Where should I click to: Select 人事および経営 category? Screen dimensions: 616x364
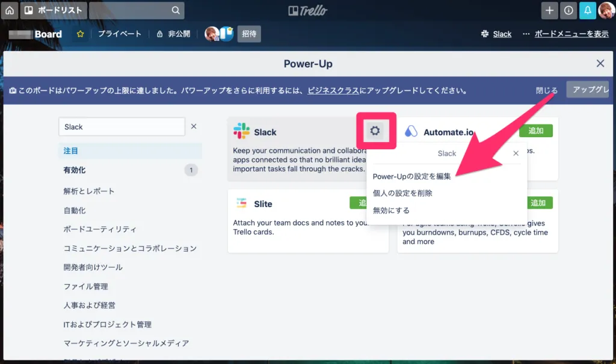point(90,306)
